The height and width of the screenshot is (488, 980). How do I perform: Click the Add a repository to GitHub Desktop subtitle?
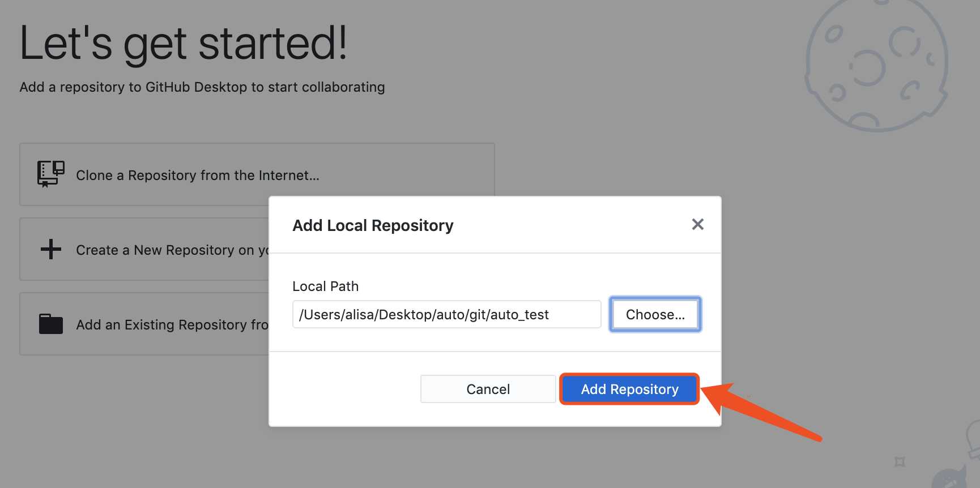click(x=202, y=87)
